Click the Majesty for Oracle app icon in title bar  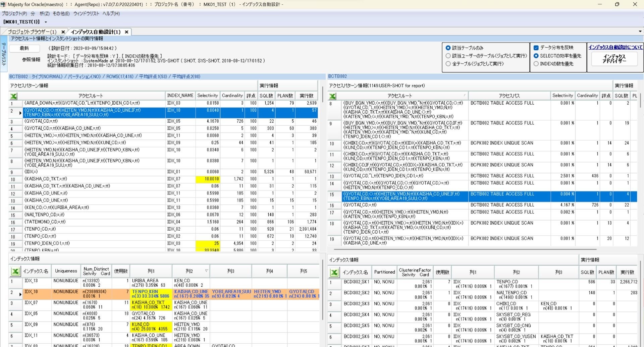point(3,4)
